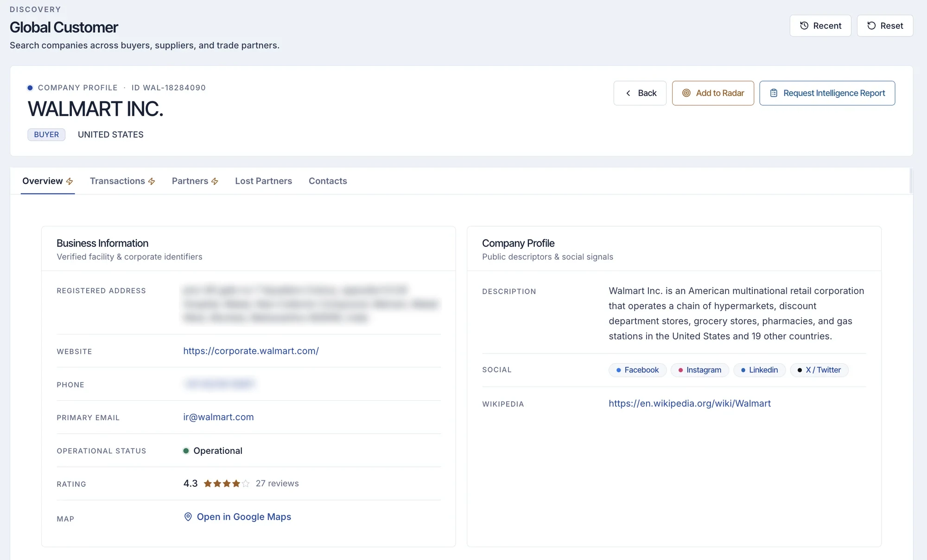Click the Back button
The image size is (927, 560).
(640, 93)
